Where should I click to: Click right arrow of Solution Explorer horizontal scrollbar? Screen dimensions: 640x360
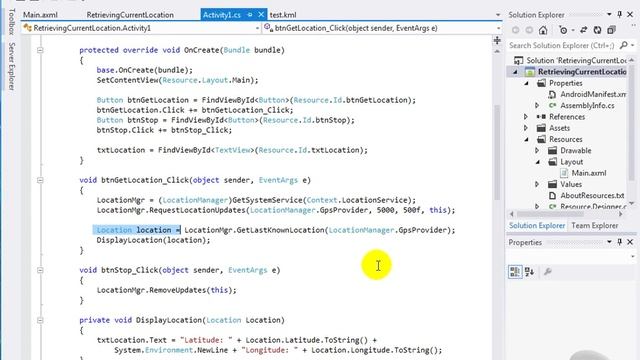[x=620, y=214]
